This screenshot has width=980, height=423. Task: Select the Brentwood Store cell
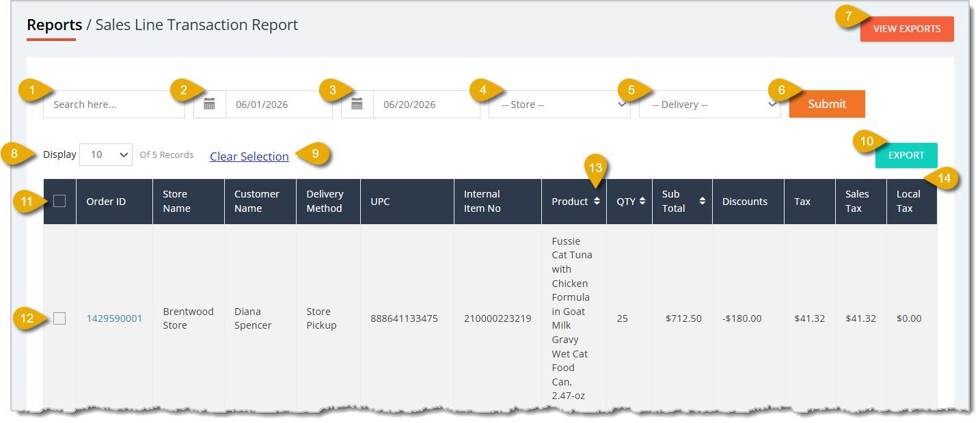[188, 318]
